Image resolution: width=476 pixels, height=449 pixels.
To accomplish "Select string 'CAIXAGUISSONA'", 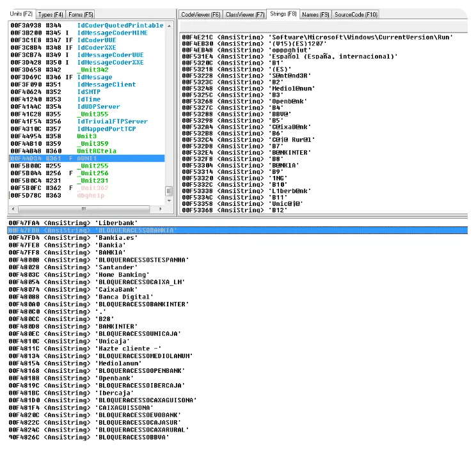I will click(125, 407).
